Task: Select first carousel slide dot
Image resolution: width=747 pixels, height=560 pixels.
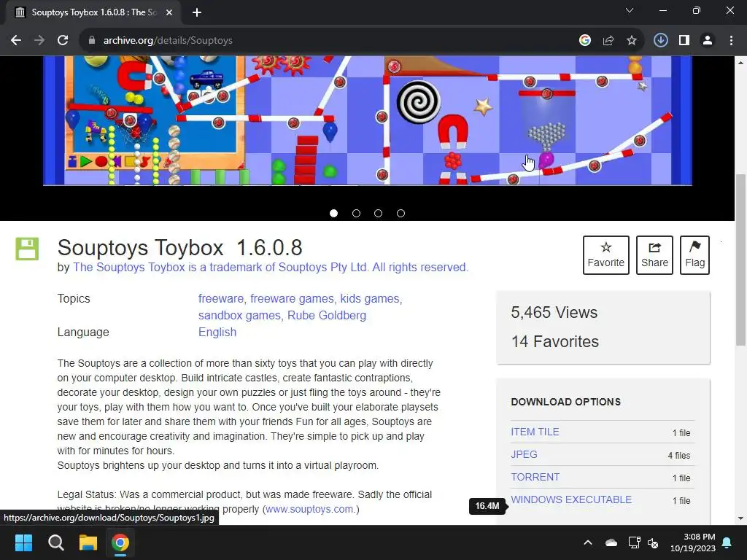Action: (334, 214)
